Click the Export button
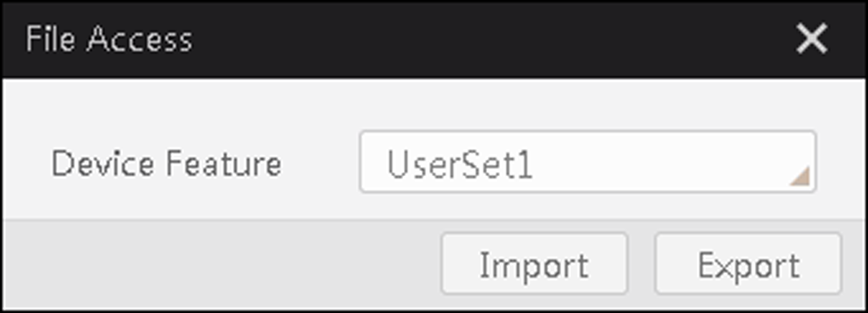 point(748,264)
